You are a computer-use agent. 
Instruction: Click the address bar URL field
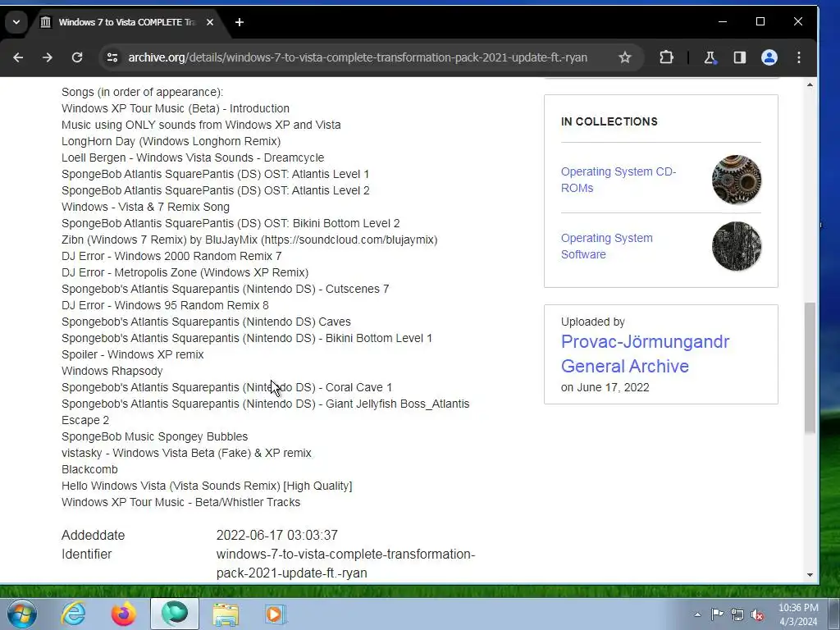pos(358,57)
